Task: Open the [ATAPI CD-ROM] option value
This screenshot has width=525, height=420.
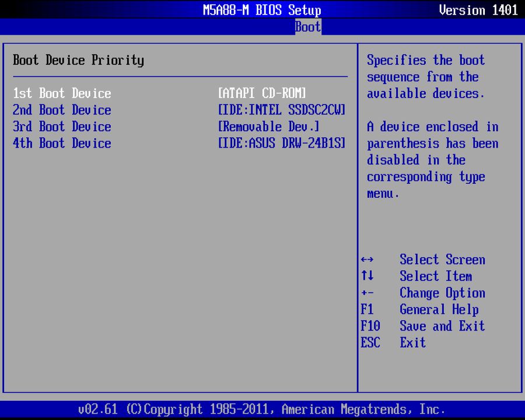Action: 262,93
